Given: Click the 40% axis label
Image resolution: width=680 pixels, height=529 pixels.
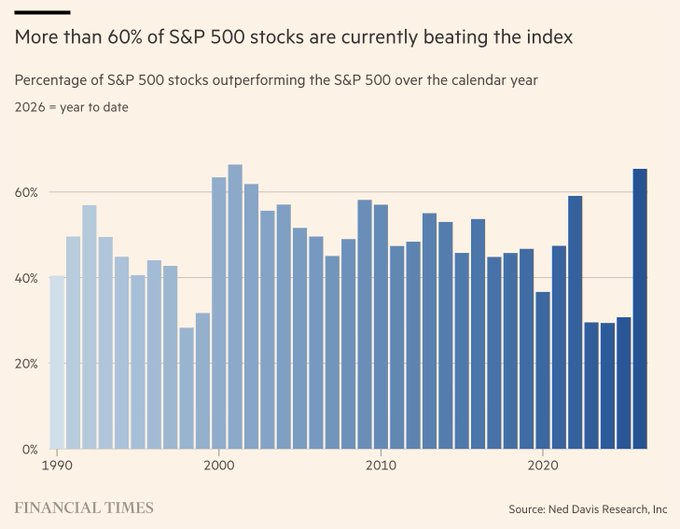Looking at the screenshot, I should (26, 278).
